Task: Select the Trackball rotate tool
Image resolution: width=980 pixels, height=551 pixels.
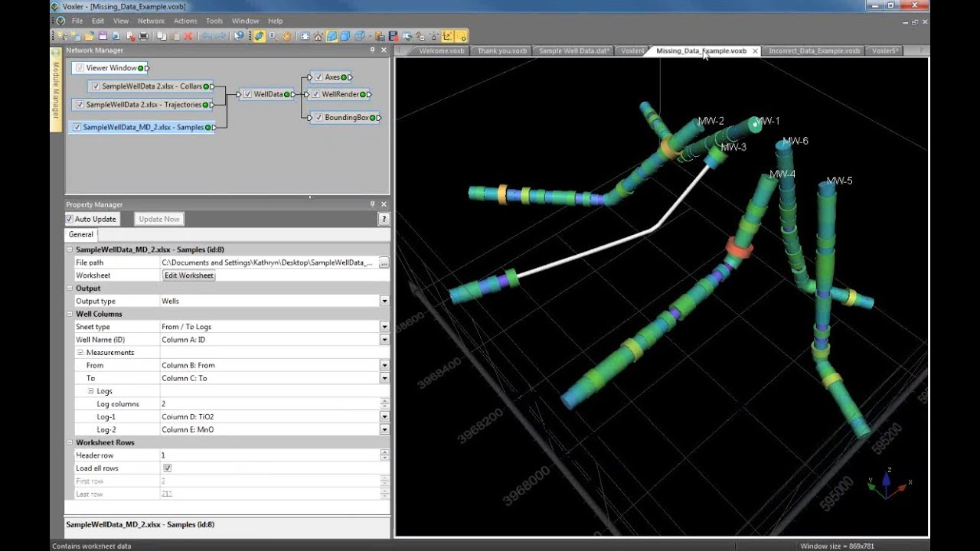Action: tap(260, 36)
